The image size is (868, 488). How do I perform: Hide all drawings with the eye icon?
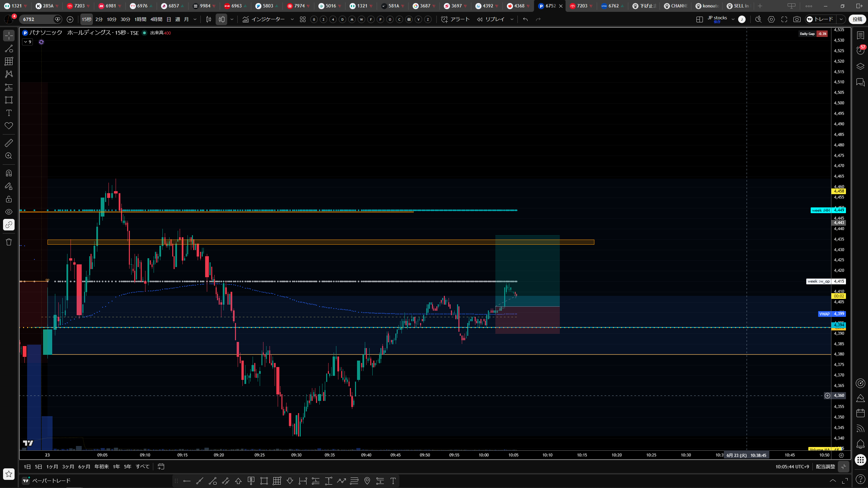(x=9, y=212)
